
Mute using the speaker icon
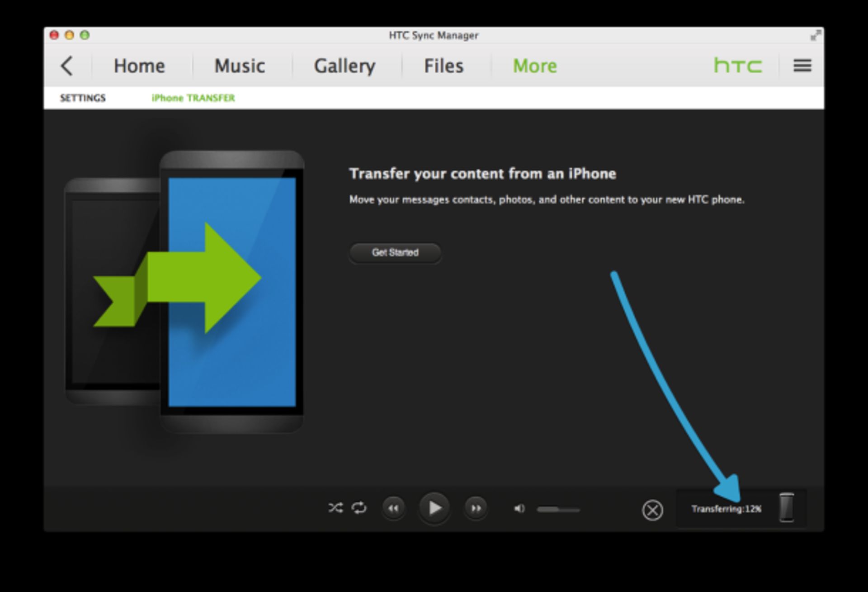pyautogui.click(x=519, y=509)
